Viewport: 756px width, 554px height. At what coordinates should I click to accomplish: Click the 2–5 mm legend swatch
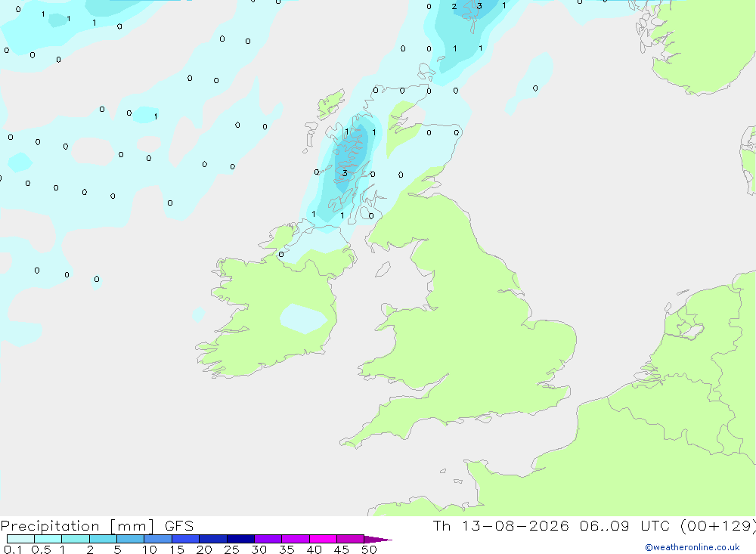[x=103, y=539]
